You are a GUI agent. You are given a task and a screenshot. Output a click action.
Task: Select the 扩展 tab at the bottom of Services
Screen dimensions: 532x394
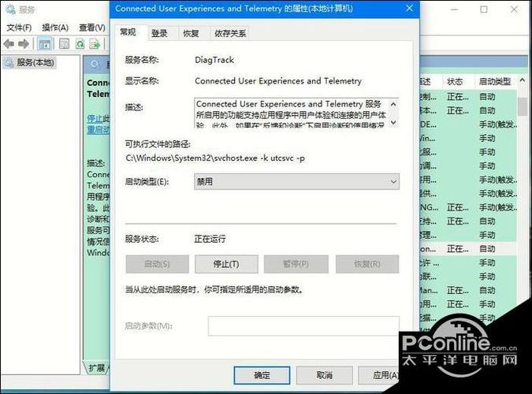(97, 367)
